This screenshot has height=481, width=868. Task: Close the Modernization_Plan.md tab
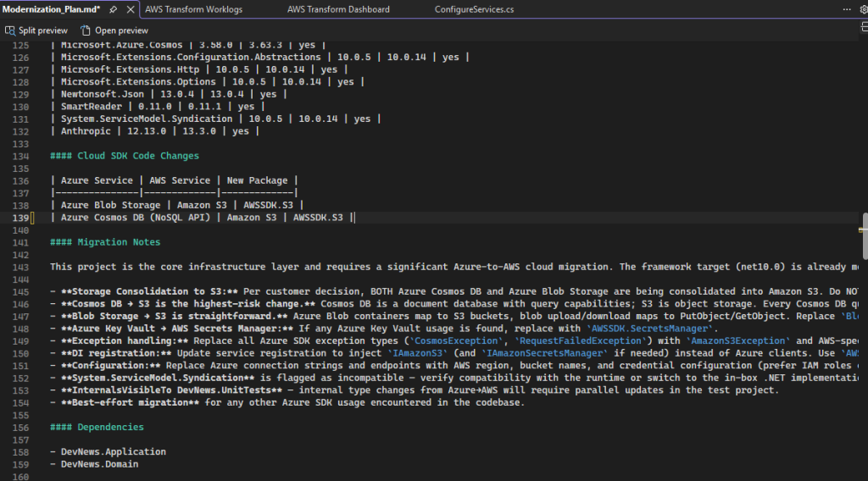click(x=131, y=9)
